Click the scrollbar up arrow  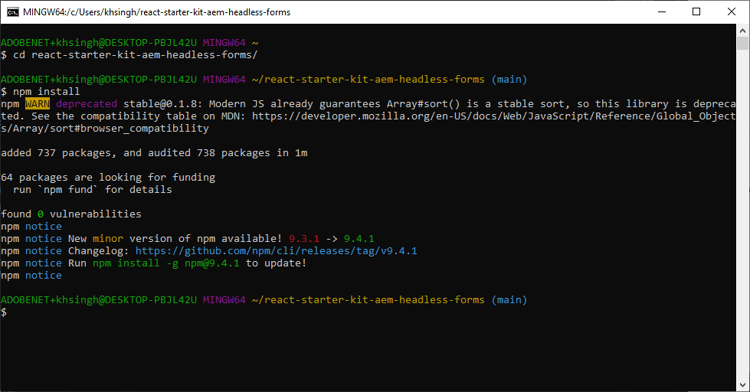742,31
